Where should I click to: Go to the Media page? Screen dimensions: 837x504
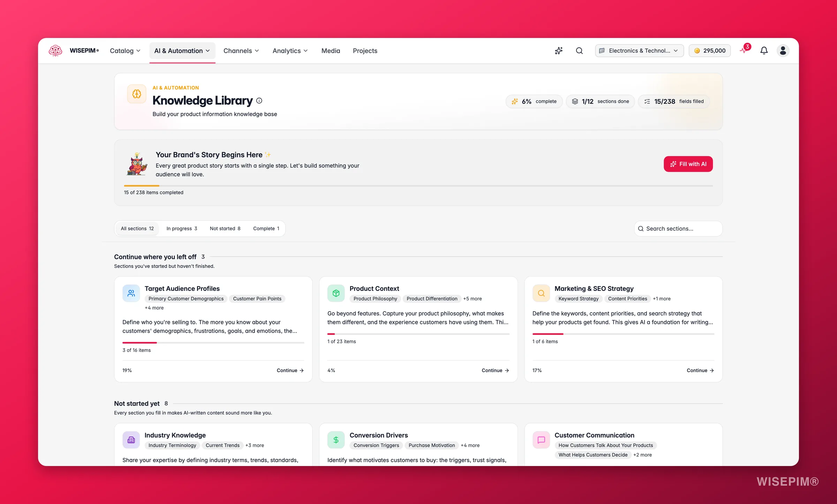[x=331, y=51]
